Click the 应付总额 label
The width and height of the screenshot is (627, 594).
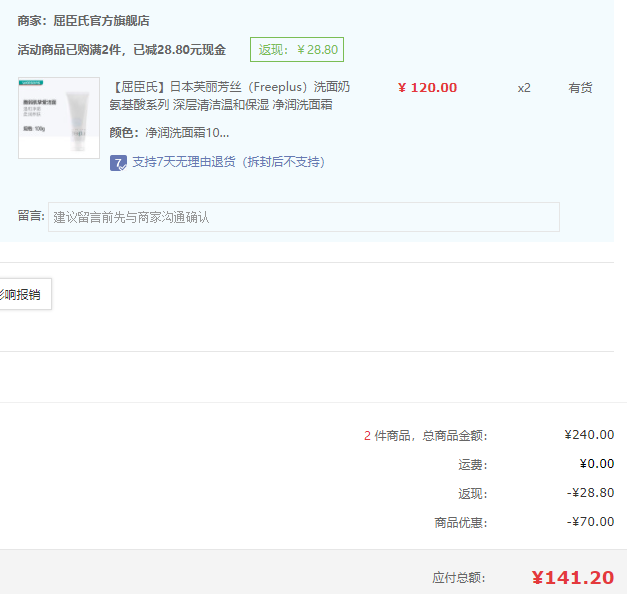459,578
